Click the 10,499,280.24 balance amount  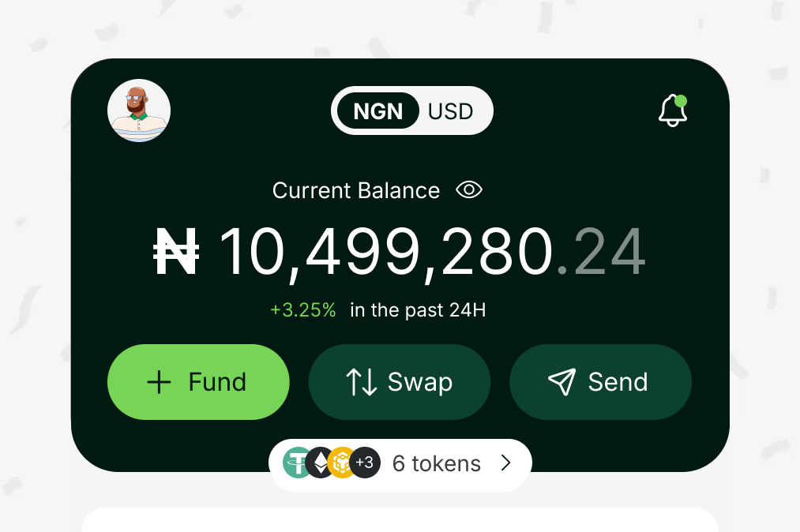click(400, 253)
